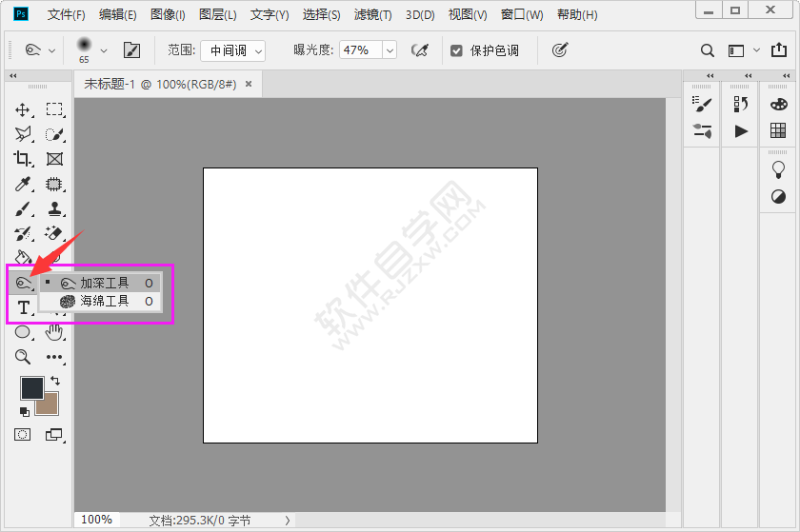Select the Hand tool
800x532 pixels.
click(x=54, y=332)
